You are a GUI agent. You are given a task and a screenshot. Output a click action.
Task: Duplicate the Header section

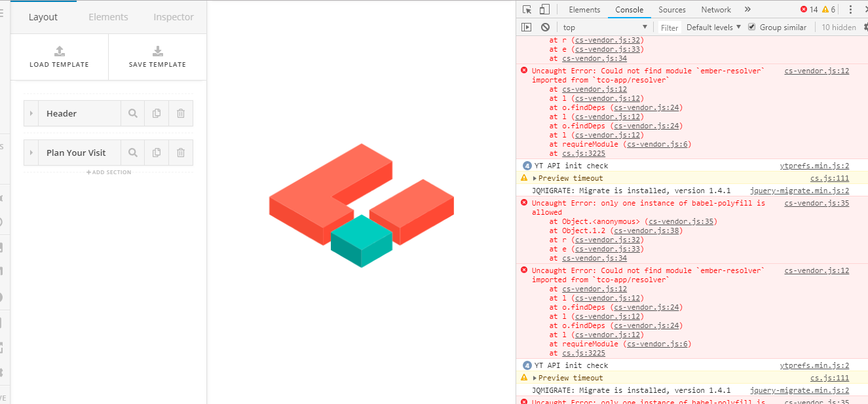click(x=157, y=113)
